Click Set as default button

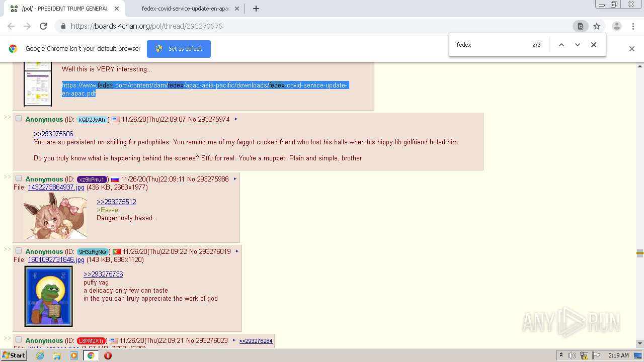(179, 49)
